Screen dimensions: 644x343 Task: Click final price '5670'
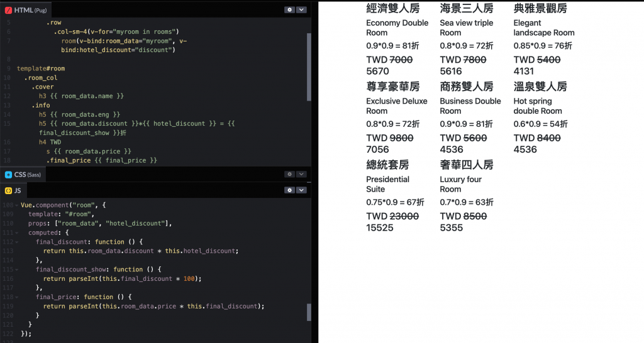tap(377, 71)
